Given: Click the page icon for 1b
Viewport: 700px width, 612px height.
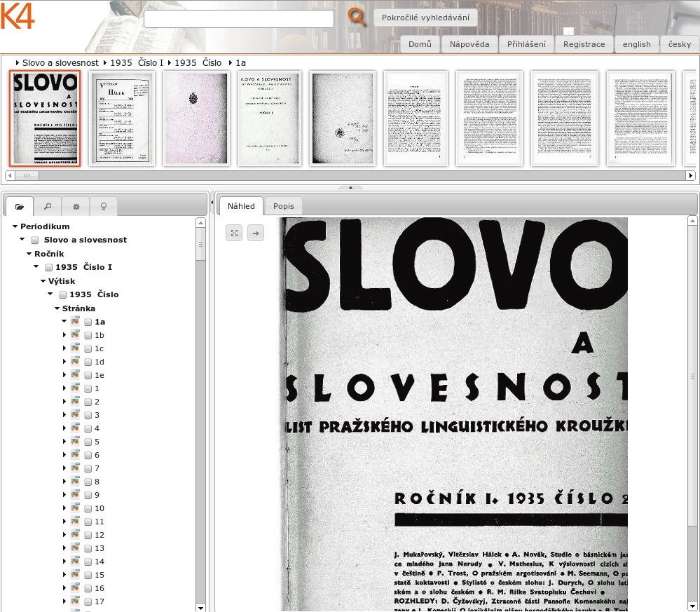Looking at the screenshot, I should (76, 334).
